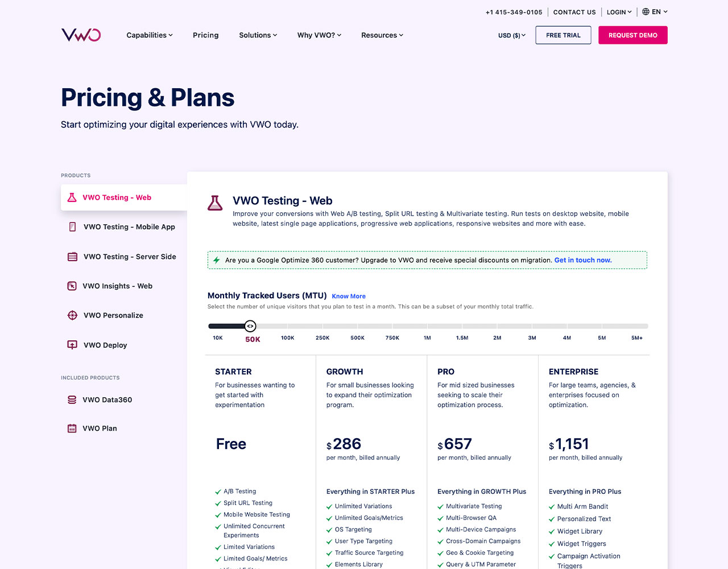
Task: Click the VWO Personalize target icon
Action: (72, 315)
